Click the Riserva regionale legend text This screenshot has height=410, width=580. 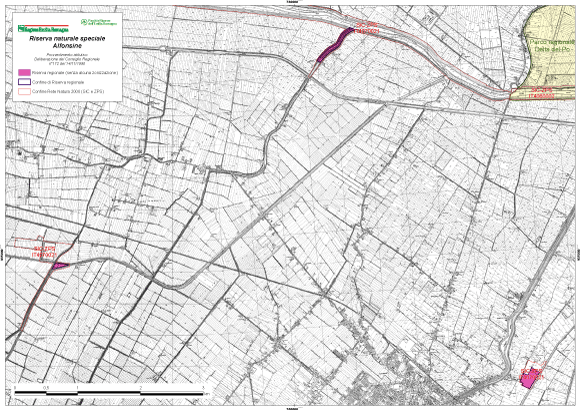pos(75,73)
